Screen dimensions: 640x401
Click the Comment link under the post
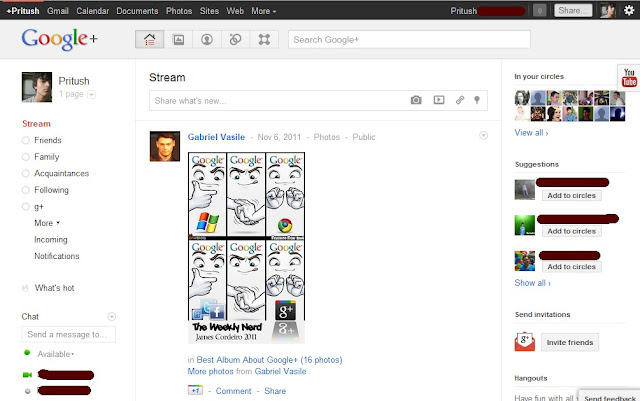pyautogui.click(x=233, y=391)
